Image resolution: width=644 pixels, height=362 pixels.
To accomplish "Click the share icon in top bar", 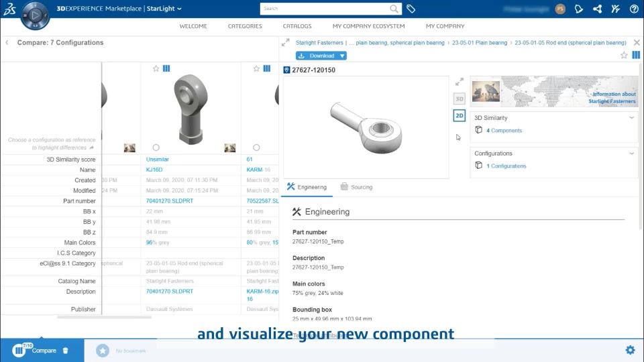I will coord(597,9).
